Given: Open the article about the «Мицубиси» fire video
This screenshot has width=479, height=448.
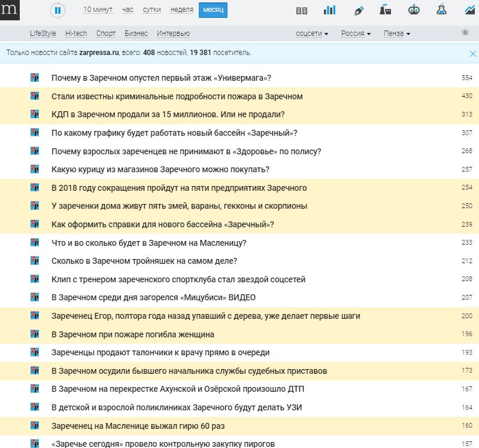Looking at the screenshot, I should click(153, 297).
